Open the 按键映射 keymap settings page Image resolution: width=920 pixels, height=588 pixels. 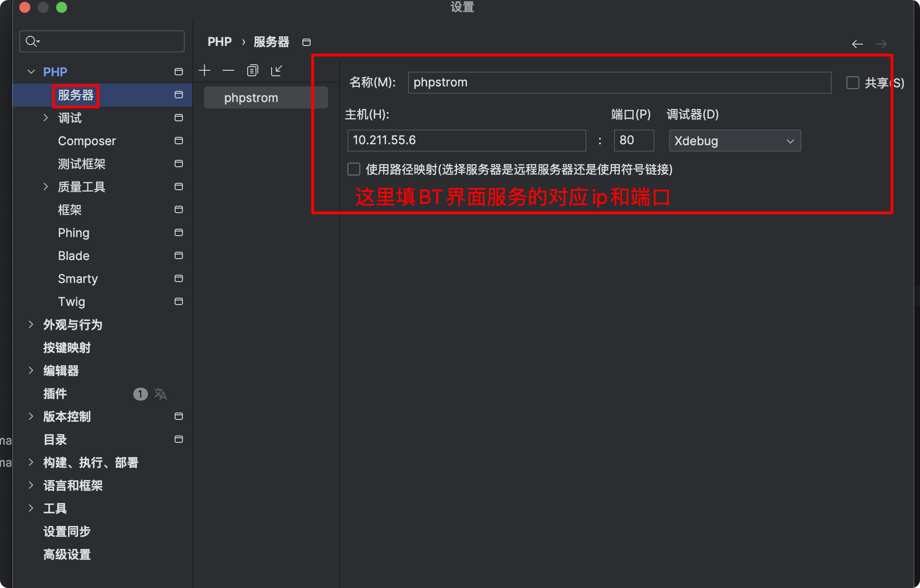pyautogui.click(x=67, y=348)
